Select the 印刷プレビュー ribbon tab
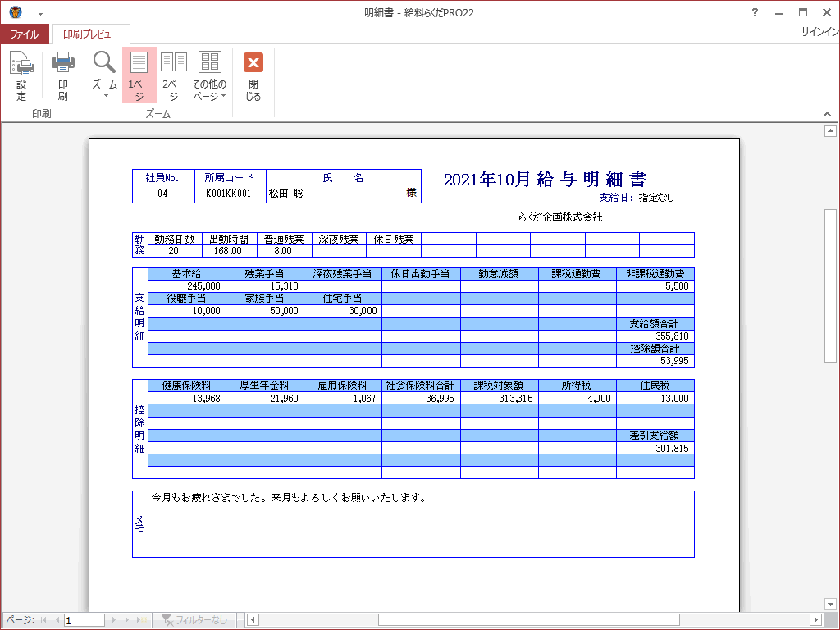 pos(90,34)
